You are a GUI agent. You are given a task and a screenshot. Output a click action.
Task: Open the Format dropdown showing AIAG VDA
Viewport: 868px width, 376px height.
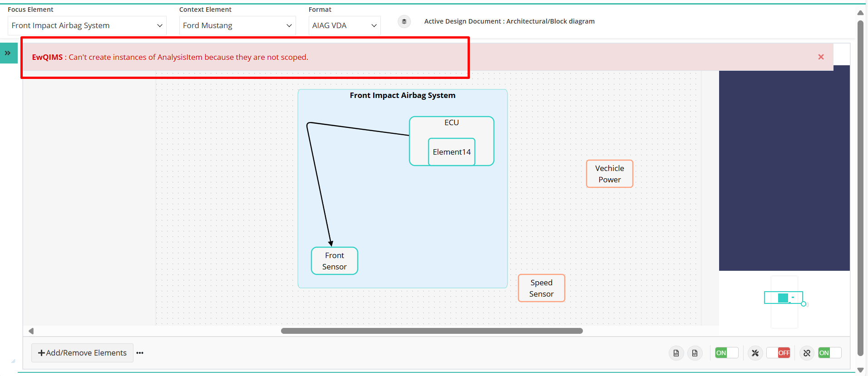point(345,25)
